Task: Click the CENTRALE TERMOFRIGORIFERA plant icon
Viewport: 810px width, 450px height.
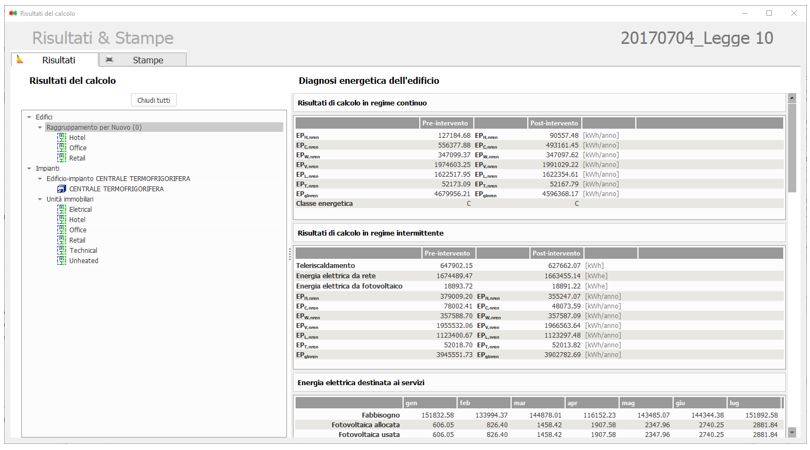Action: tap(61, 189)
